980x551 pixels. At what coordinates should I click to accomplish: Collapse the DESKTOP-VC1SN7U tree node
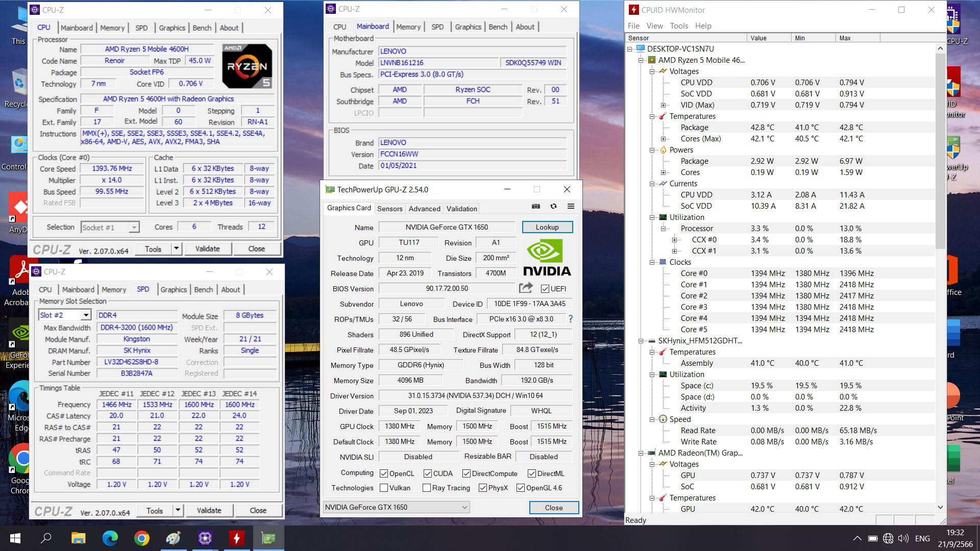point(630,49)
